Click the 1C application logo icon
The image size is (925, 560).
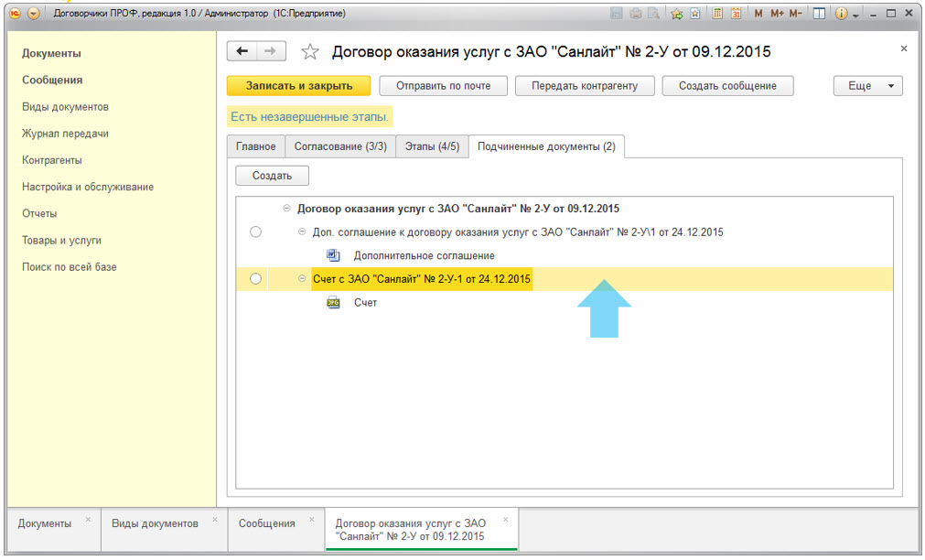click(16, 13)
